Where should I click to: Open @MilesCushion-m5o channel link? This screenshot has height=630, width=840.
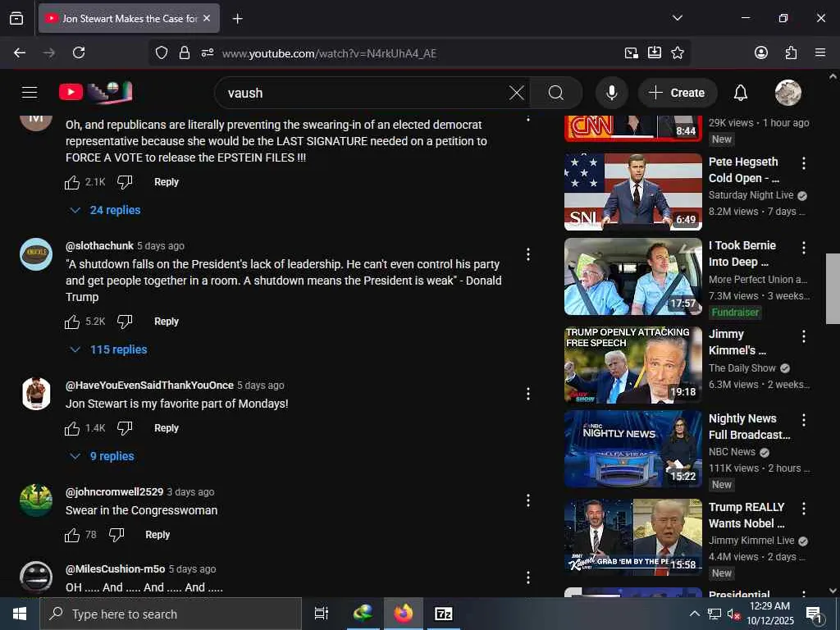[x=115, y=569]
